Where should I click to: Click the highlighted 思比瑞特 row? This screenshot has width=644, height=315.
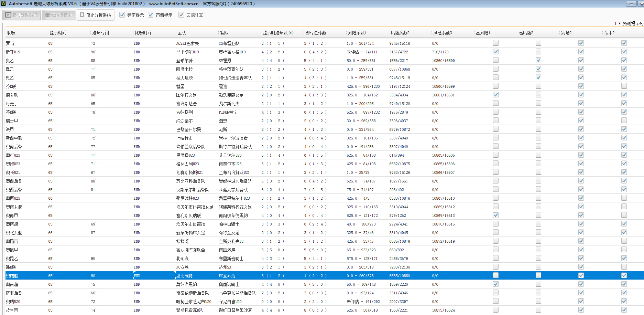(184, 276)
